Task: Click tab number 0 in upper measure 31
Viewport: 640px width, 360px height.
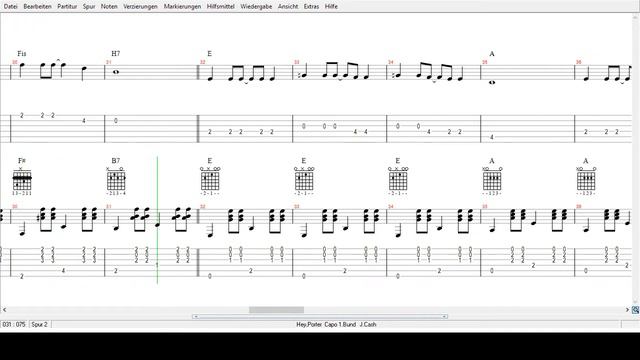Action: click(x=116, y=121)
